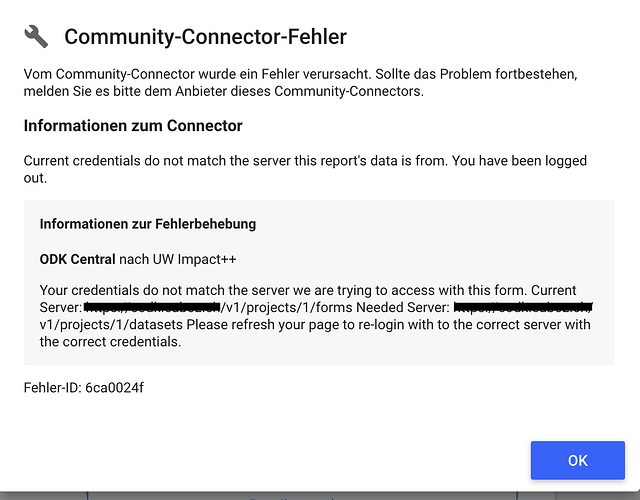The width and height of the screenshot is (640, 500).
Task: Click 'the correct credentials.' ending line
Action: point(110,342)
